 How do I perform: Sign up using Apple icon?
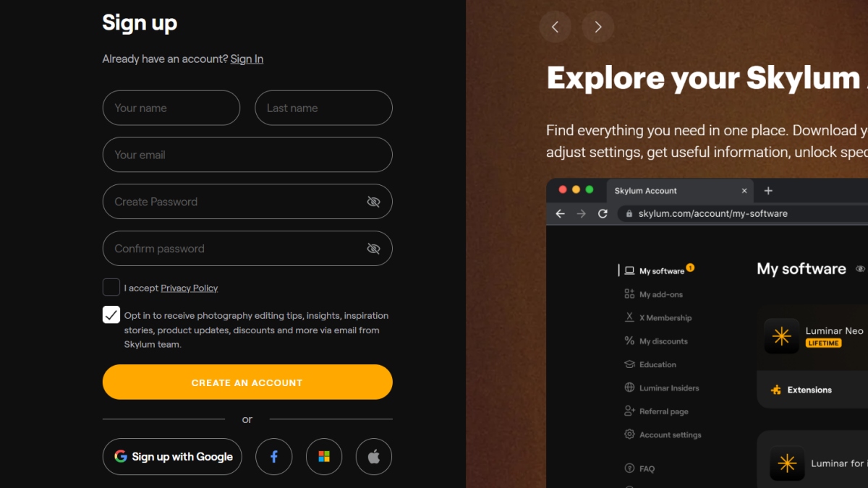pos(374,456)
